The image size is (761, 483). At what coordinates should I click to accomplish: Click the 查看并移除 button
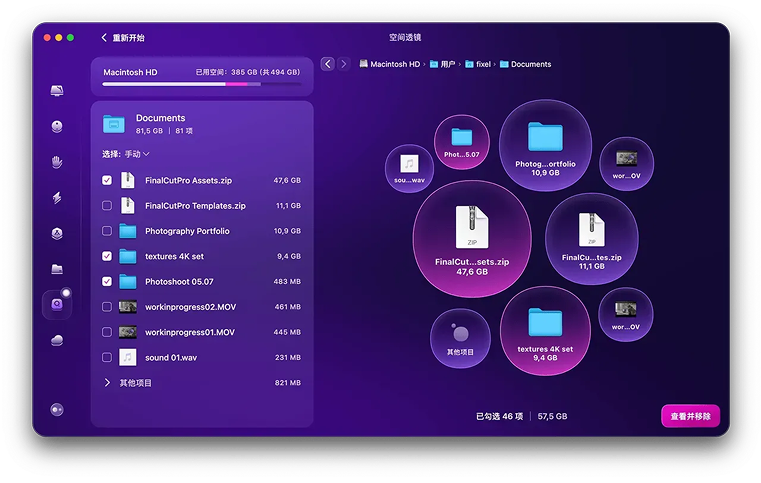coord(690,416)
